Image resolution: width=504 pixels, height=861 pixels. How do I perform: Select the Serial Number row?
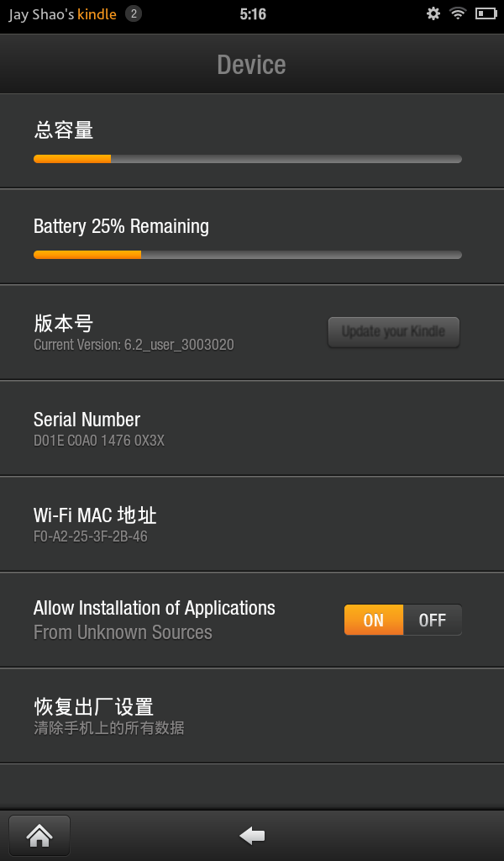[87, 420]
